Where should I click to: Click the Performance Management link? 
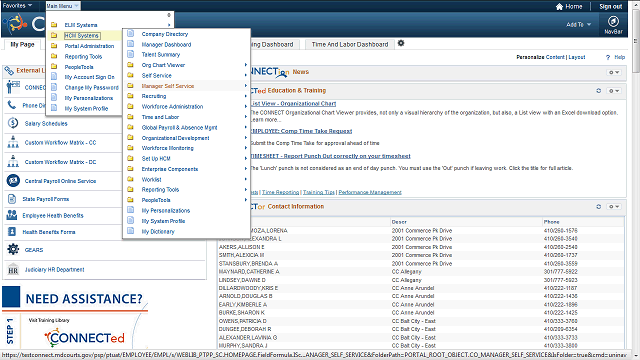(370, 192)
